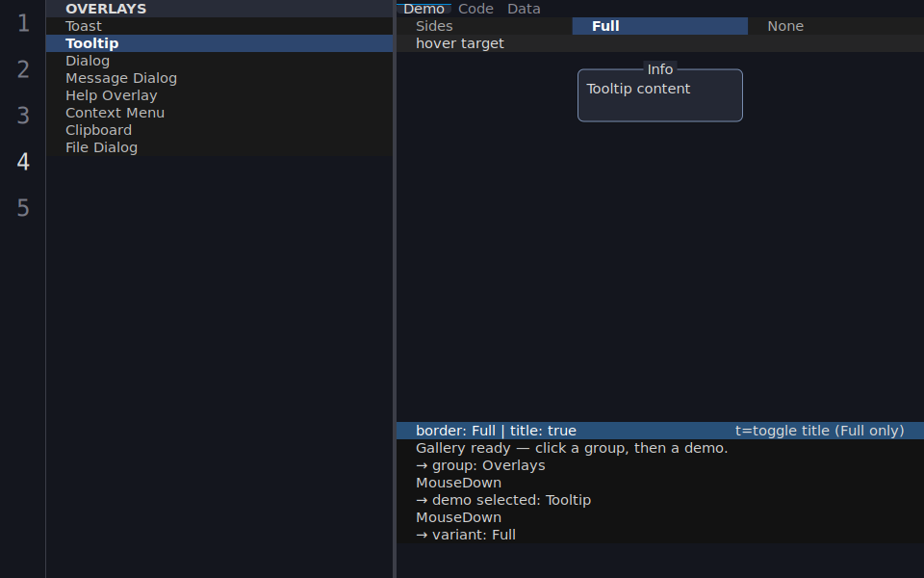Jump to group number 5
The width and height of the screenshot is (924, 578).
(x=23, y=208)
